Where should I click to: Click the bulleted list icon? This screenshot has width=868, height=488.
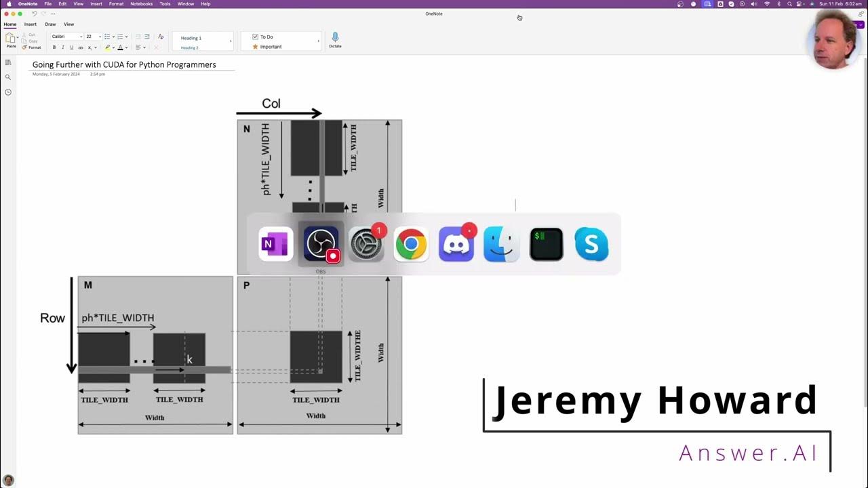[x=106, y=37]
